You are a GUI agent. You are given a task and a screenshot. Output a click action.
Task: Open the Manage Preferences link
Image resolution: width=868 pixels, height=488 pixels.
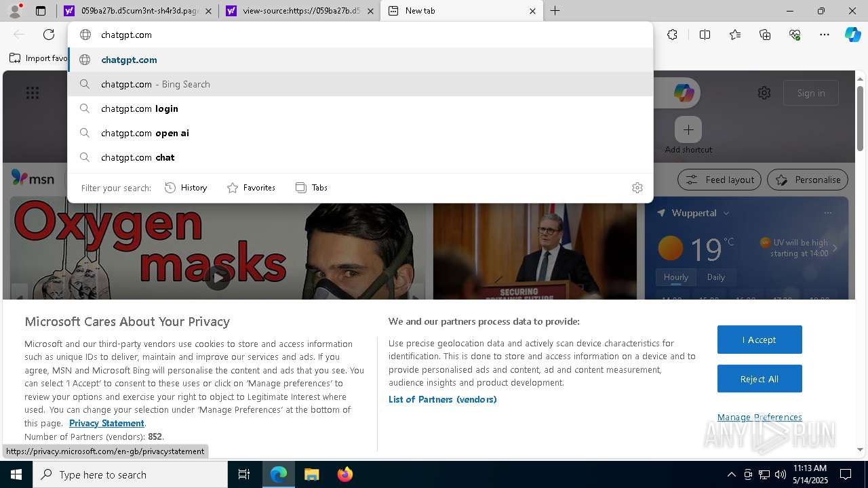tap(759, 417)
